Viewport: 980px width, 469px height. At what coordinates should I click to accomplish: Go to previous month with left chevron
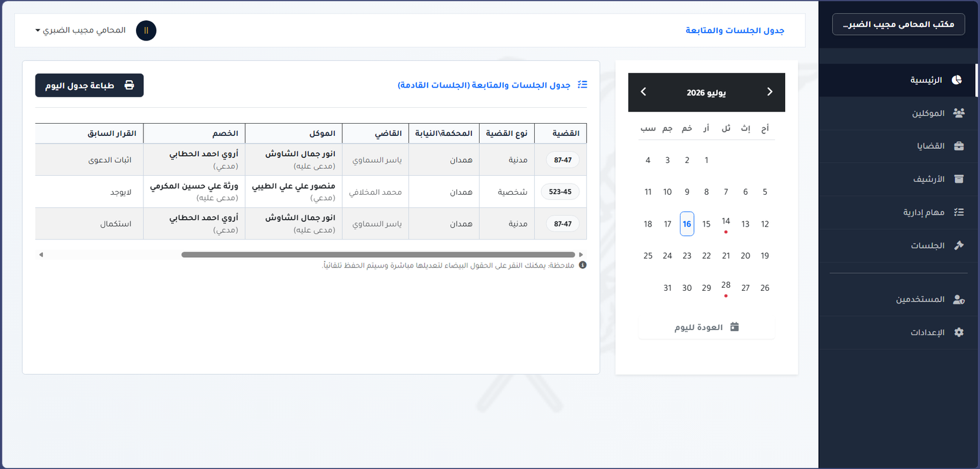pos(643,92)
